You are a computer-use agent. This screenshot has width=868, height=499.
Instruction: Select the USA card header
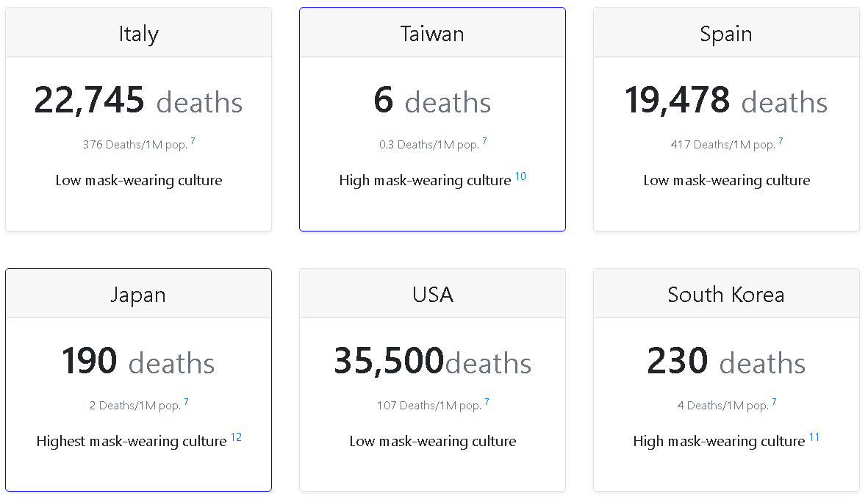[x=432, y=295]
